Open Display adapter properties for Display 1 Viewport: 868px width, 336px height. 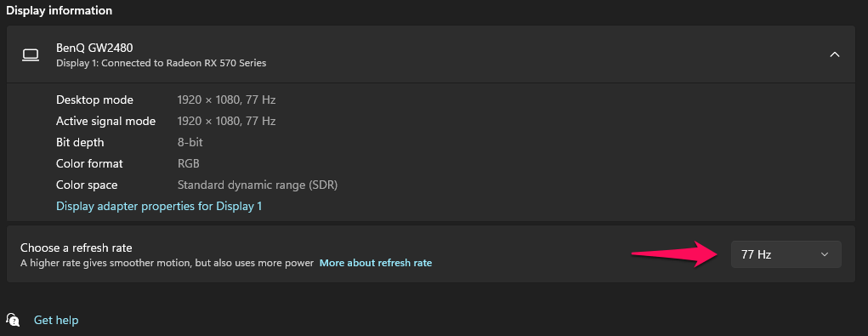(x=159, y=206)
